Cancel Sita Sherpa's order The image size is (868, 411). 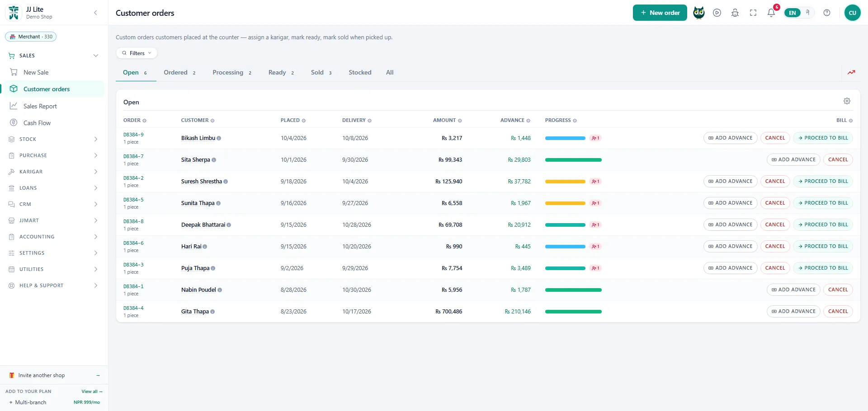tap(838, 160)
